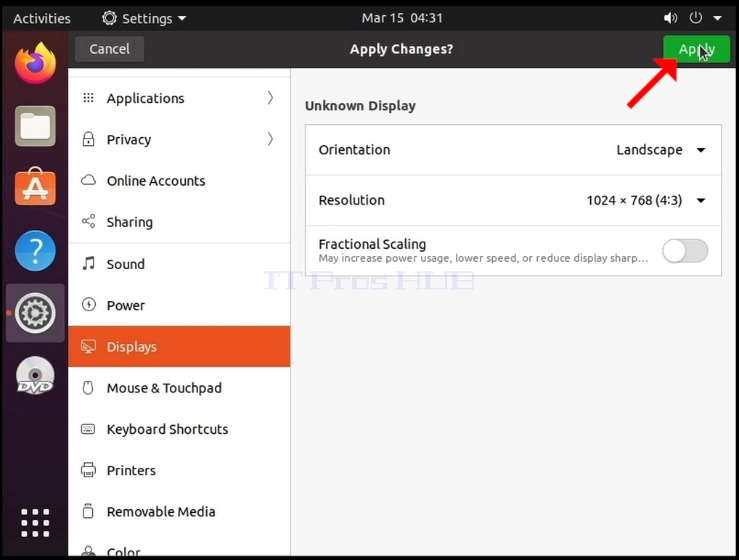Select Sharing in the sidebar
The width and height of the screenshot is (739, 560).
click(179, 222)
